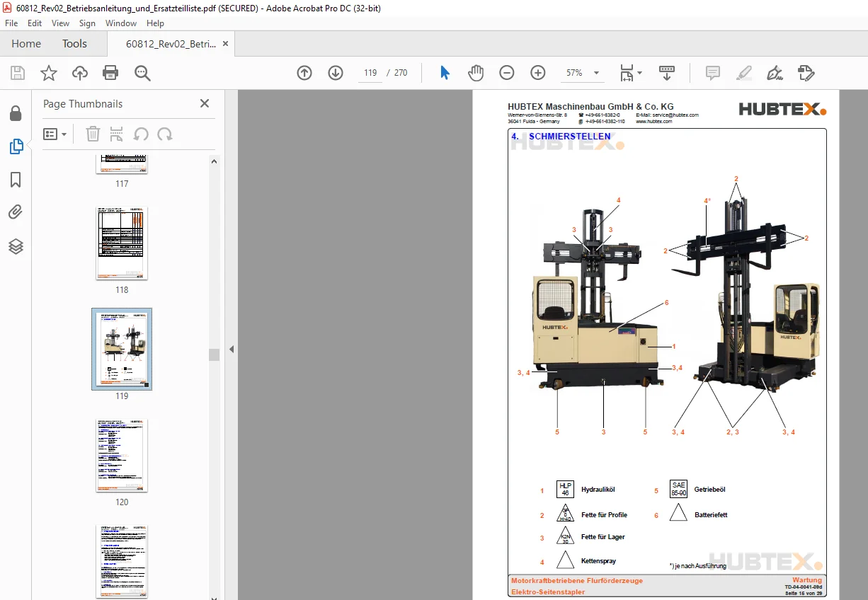This screenshot has width=868, height=600.
Task: Switch to the Home tab
Action: point(26,44)
